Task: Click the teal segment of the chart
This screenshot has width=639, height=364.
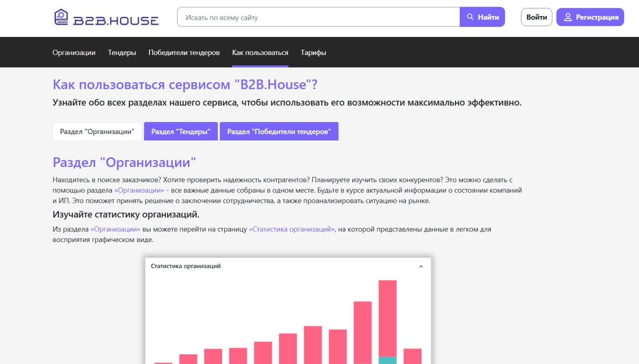Action: pos(387,360)
